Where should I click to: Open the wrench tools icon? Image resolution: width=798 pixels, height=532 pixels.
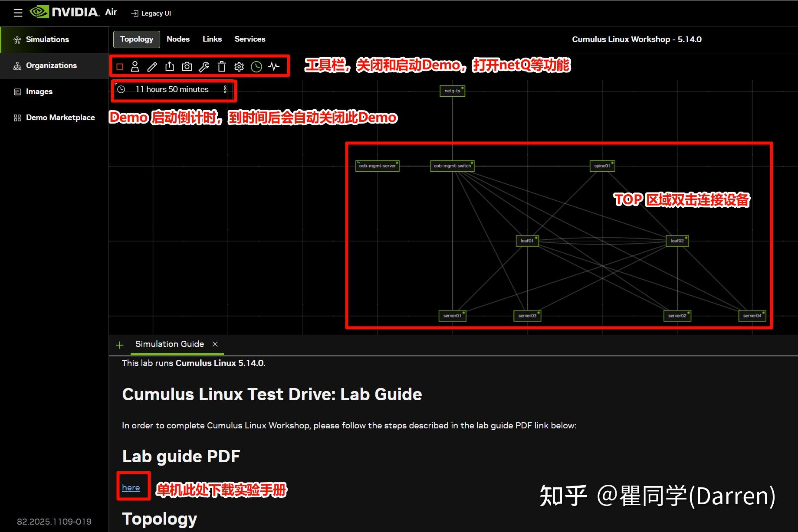pos(204,66)
